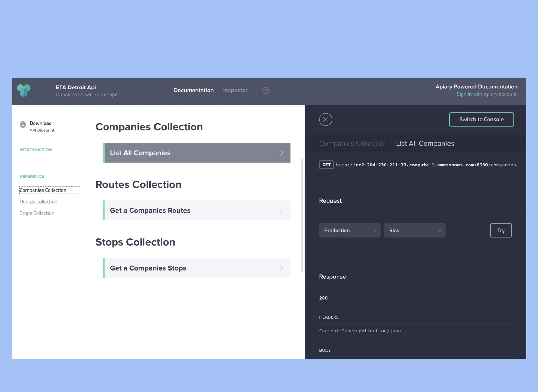Close the request panel with X icon
538x392 pixels.
(x=325, y=120)
